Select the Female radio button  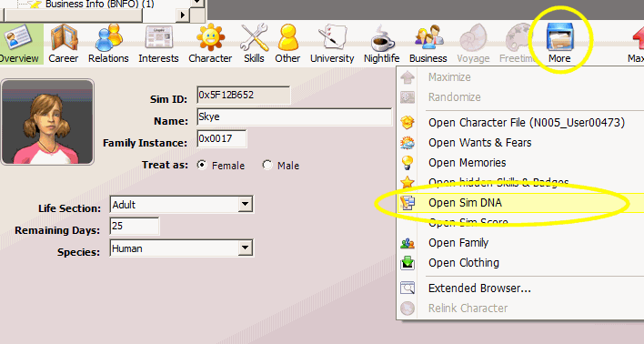[x=202, y=166]
